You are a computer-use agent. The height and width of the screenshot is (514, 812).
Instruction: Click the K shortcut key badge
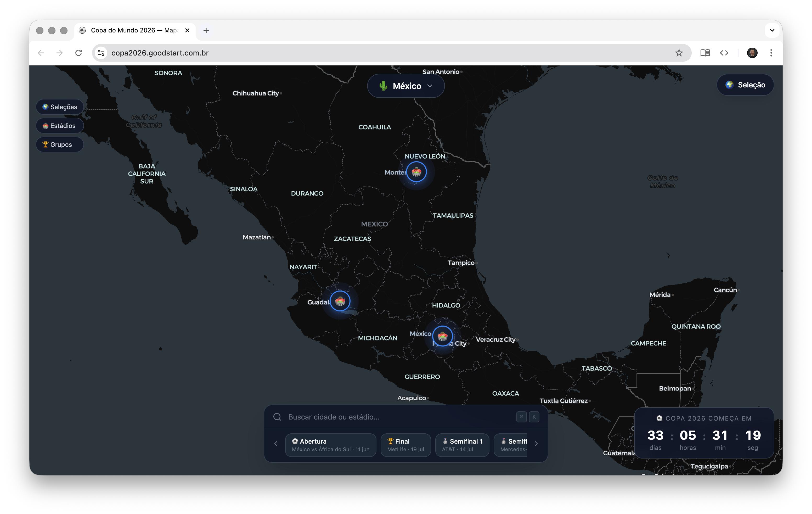point(534,417)
